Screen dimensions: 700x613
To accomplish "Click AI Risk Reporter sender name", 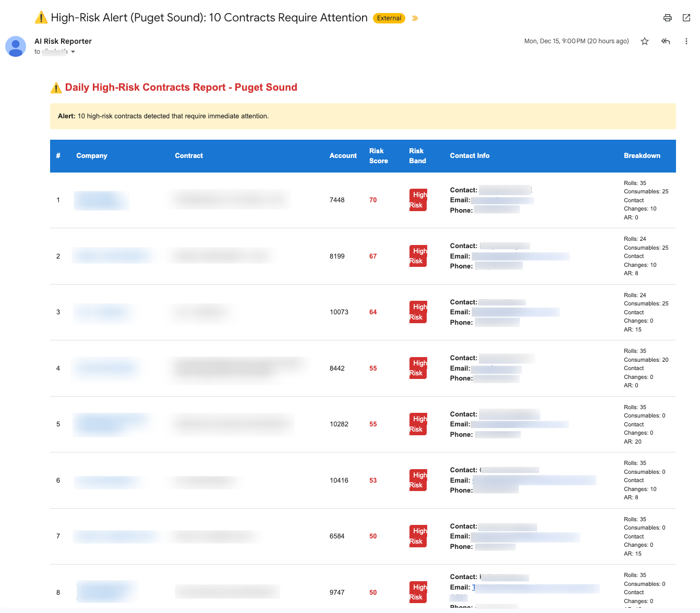I will coord(63,41).
